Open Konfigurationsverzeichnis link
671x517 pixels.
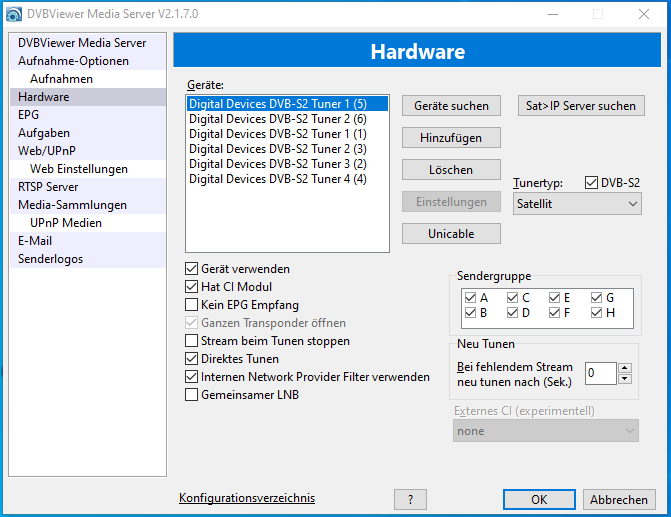[247, 498]
